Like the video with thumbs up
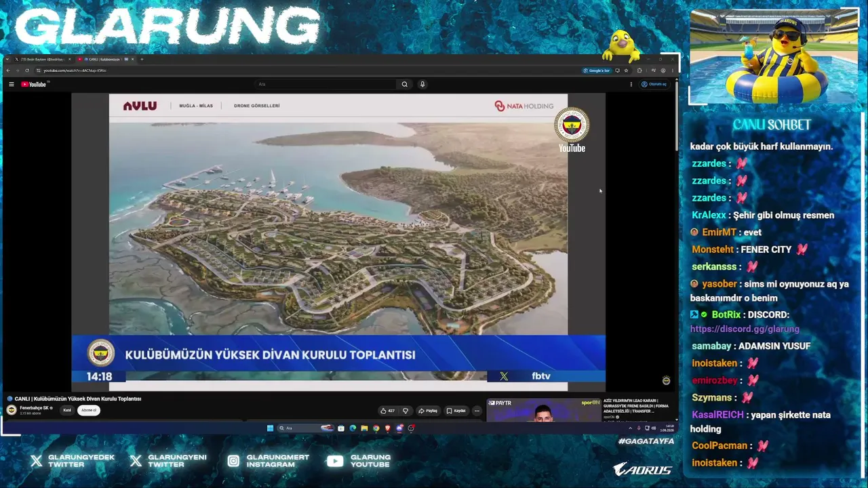Image resolution: width=868 pixels, height=488 pixels. 387,411
